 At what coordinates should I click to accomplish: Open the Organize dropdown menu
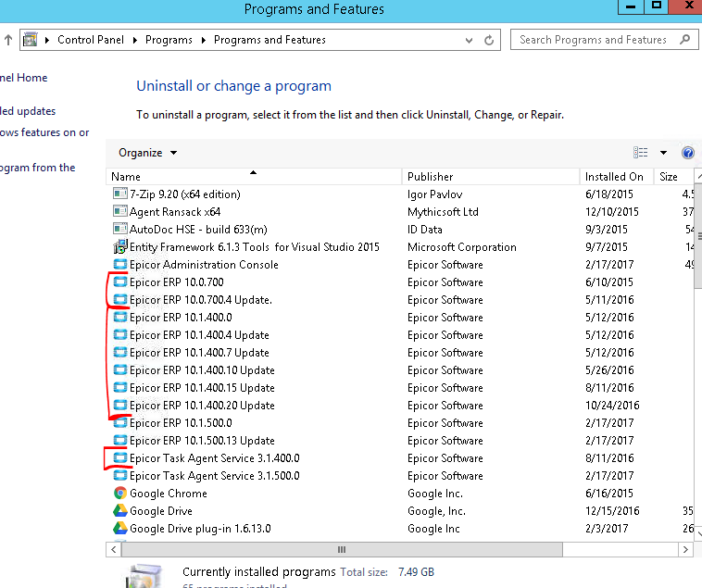(x=148, y=153)
